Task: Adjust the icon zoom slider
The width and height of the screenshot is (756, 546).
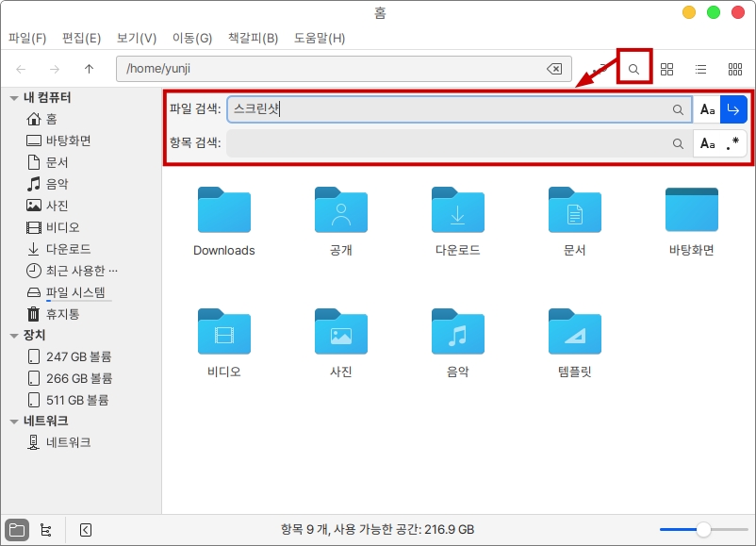Action: 703,530
